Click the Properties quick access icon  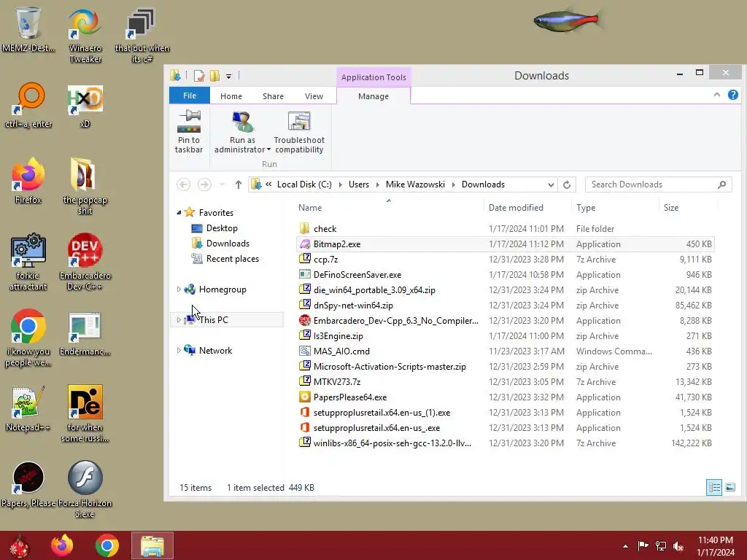tap(198, 76)
